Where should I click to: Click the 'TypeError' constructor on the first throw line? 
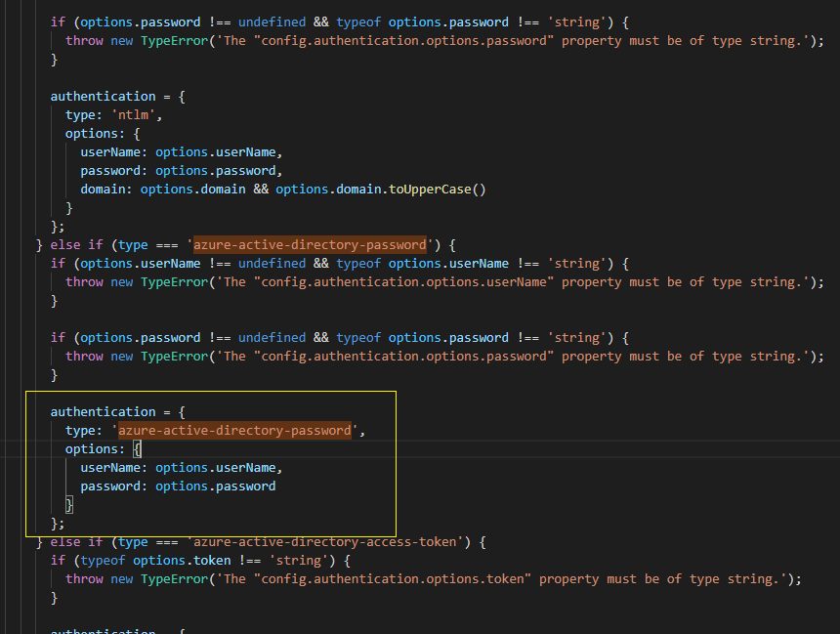[x=171, y=40]
